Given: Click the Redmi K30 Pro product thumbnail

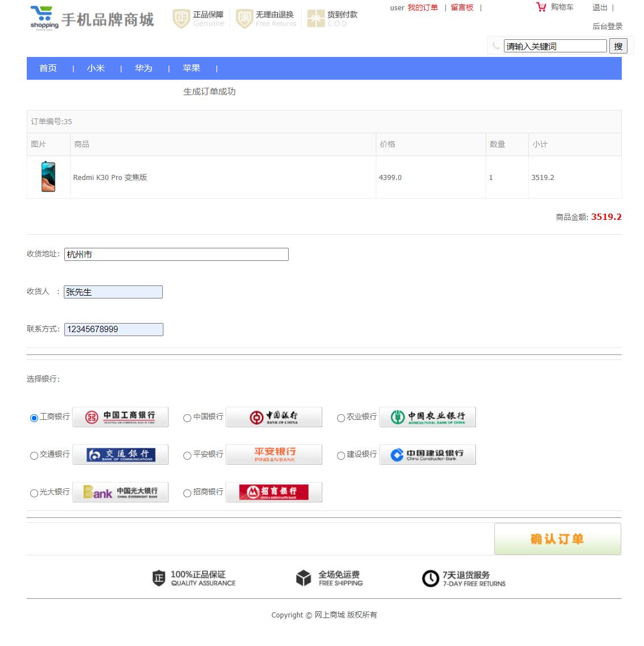Looking at the screenshot, I should tap(48, 177).
